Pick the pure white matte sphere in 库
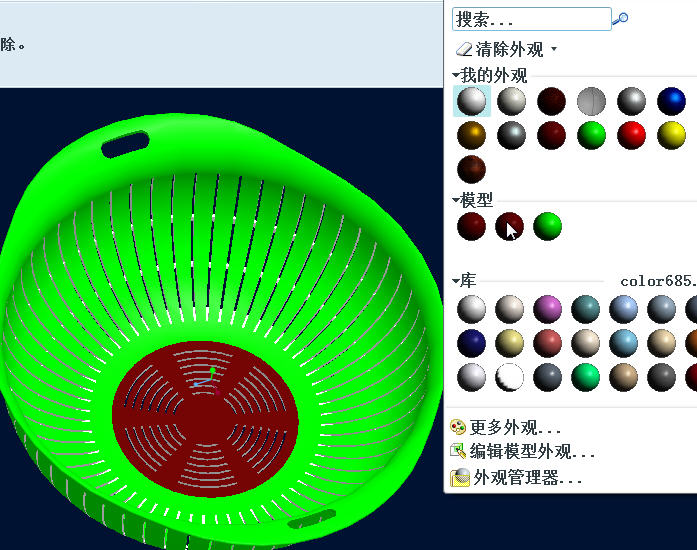This screenshot has width=697, height=550. tap(509, 377)
